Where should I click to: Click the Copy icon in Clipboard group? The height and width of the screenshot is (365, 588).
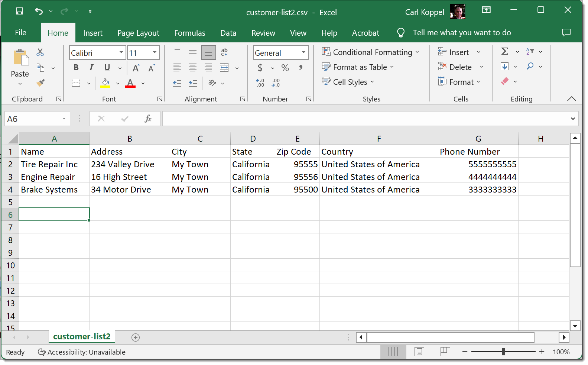40,68
